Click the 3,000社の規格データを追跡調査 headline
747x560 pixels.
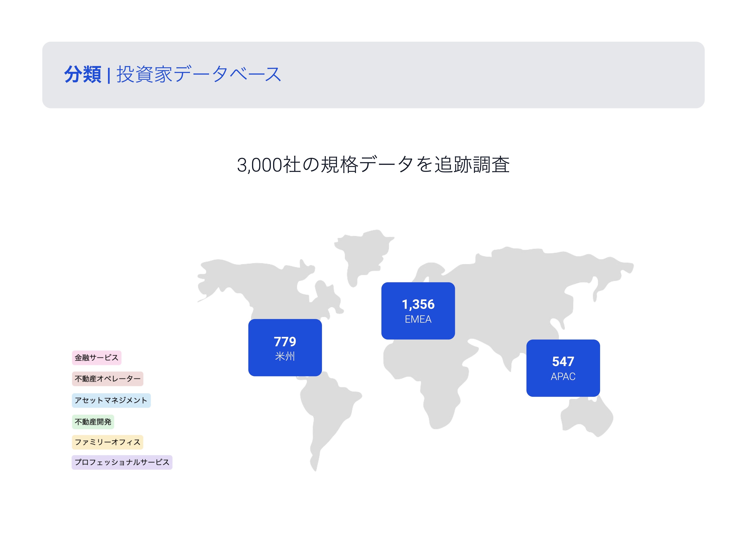(373, 165)
